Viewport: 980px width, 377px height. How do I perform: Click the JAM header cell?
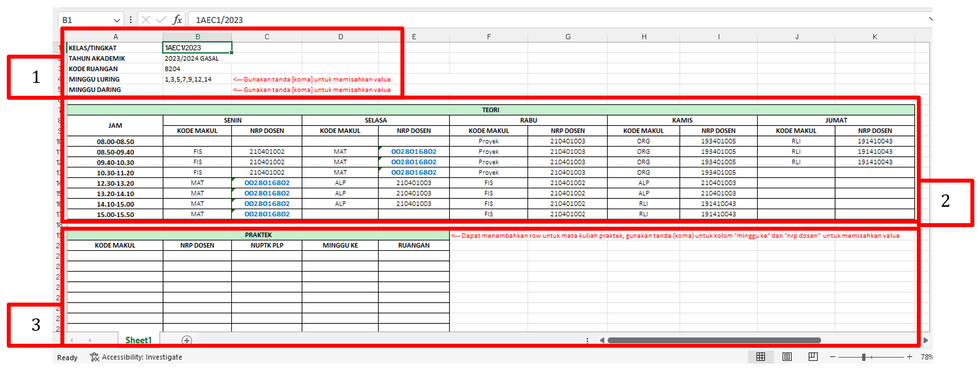point(115,126)
